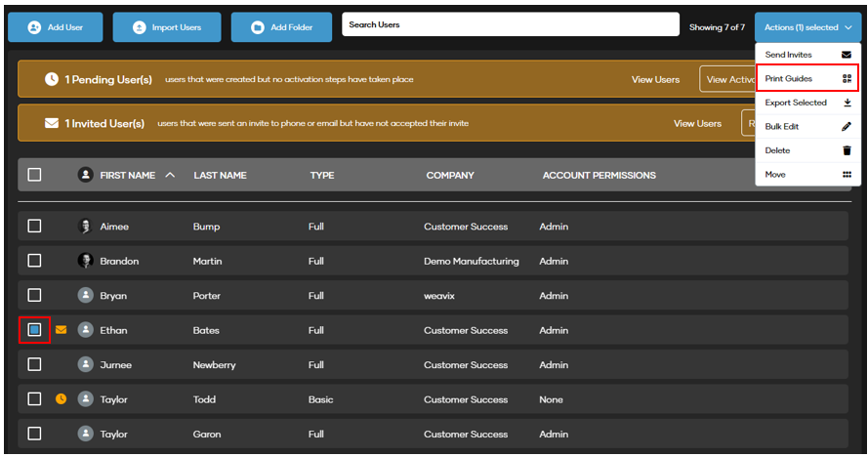Screen dimensions: 868x457
Task: Sort by the COMPANY column header
Action: [450, 175]
